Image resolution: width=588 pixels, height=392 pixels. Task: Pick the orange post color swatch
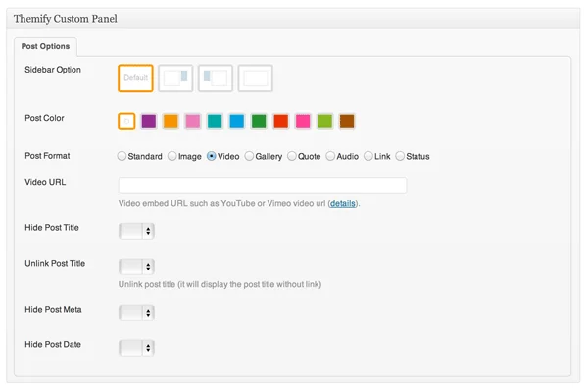(x=171, y=122)
